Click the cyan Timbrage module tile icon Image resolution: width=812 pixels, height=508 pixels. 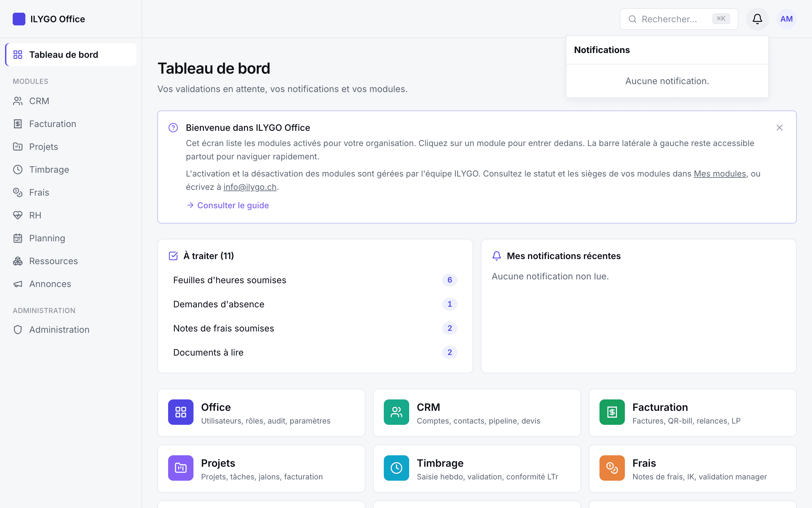[x=396, y=468]
